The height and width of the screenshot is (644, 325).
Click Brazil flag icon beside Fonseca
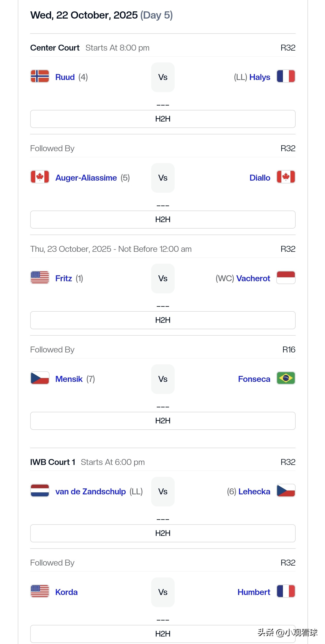(286, 378)
